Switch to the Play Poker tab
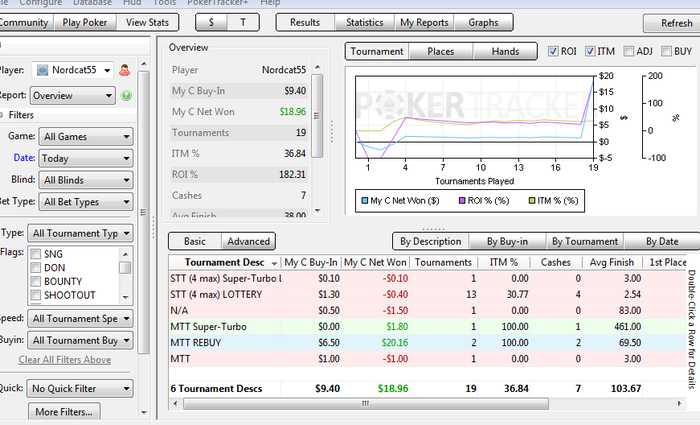The image size is (700, 425). point(85,22)
